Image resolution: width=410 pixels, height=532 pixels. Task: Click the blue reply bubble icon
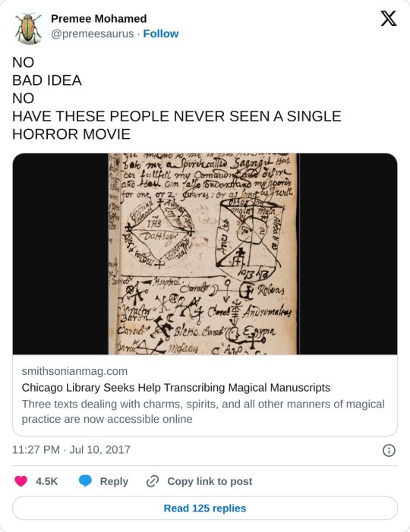(85, 481)
